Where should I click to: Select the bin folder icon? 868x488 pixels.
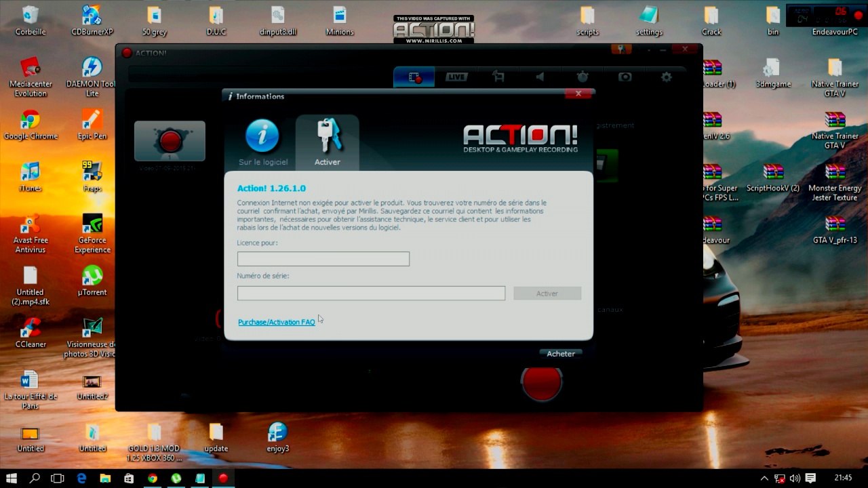[x=773, y=21]
